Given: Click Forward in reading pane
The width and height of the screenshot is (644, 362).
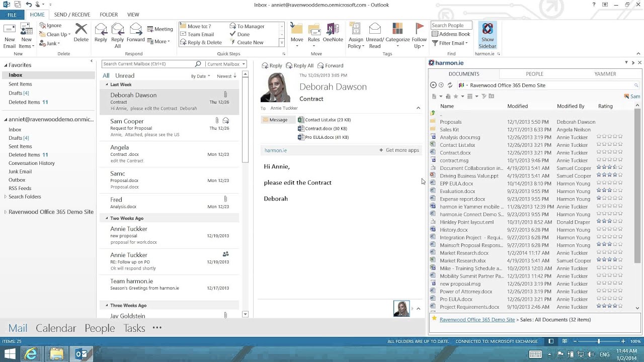Looking at the screenshot, I should coord(330,65).
